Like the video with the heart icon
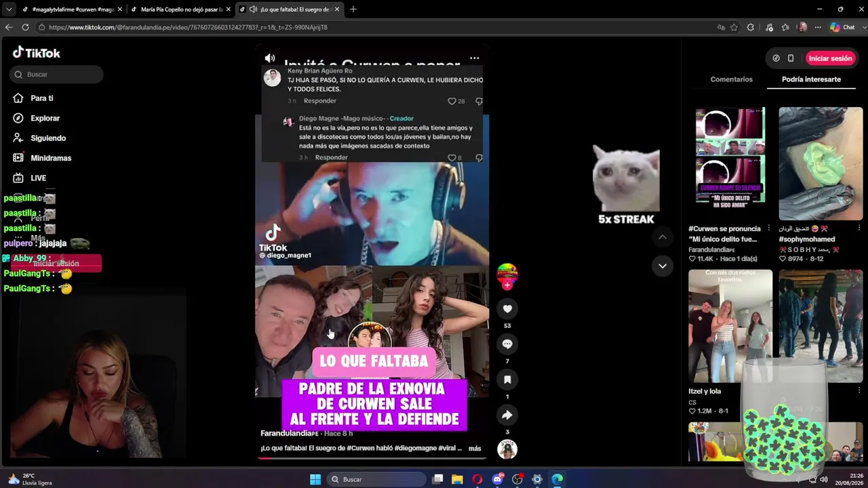Image resolution: width=868 pixels, height=488 pixels. [x=507, y=309]
